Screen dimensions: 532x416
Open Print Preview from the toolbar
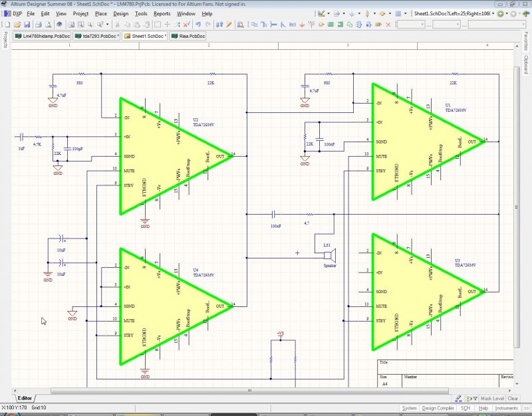[x=48, y=25]
